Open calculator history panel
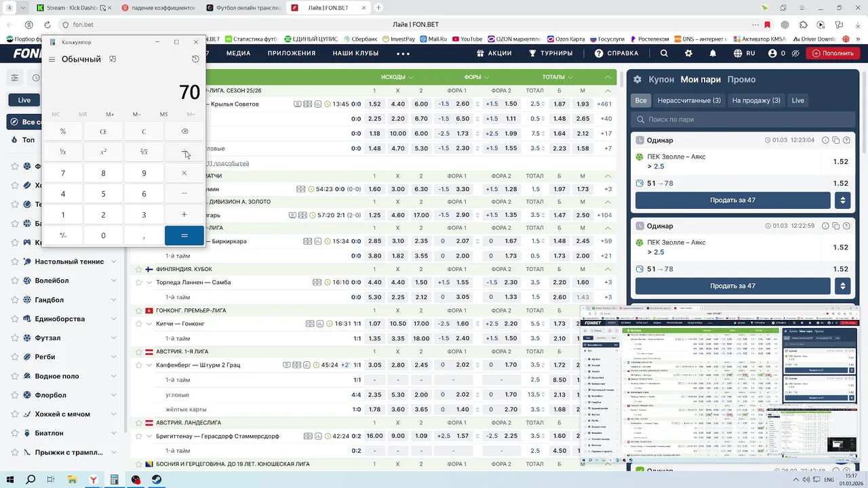This screenshot has height=488, width=868. point(195,59)
